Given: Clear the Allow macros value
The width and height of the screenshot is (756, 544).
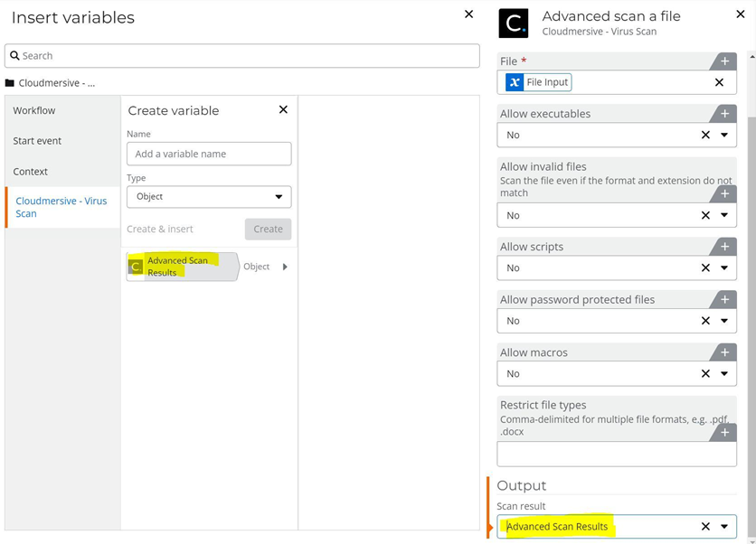Looking at the screenshot, I should [x=705, y=374].
